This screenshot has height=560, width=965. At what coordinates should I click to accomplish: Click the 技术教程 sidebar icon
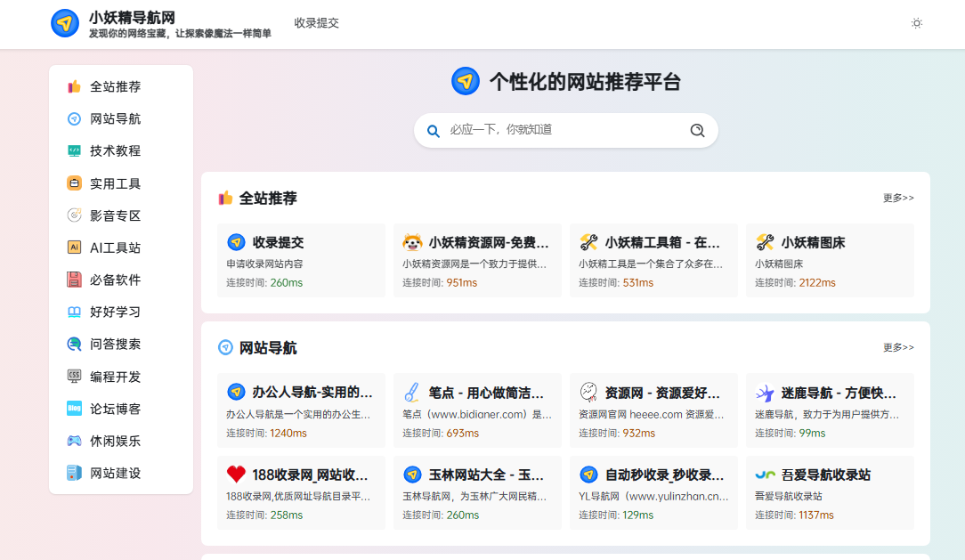73,150
